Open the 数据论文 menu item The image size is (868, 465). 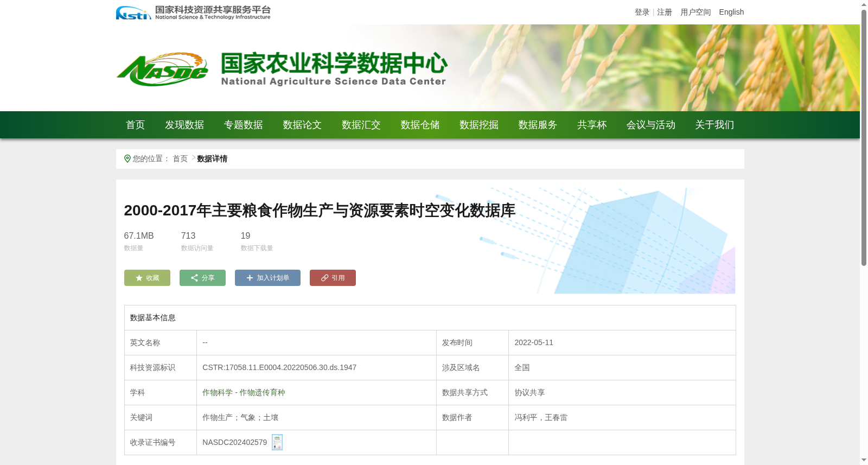[302, 125]
